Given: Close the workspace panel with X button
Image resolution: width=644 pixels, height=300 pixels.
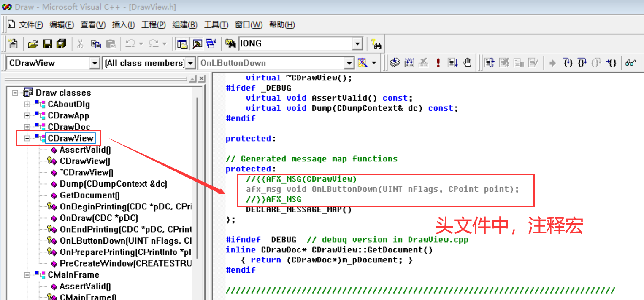Looking at the screenshot, I should click(202, 79).
